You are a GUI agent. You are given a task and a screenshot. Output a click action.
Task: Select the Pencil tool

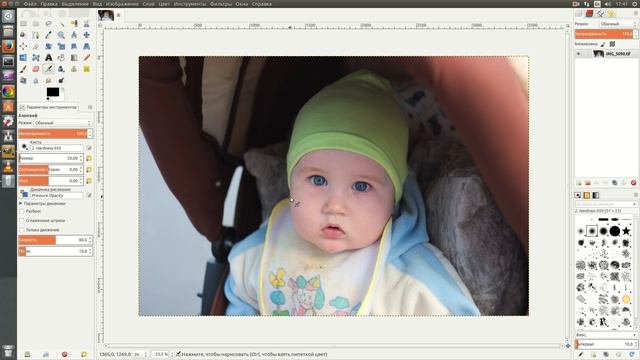pyautogui.click(x=87, y=58)
